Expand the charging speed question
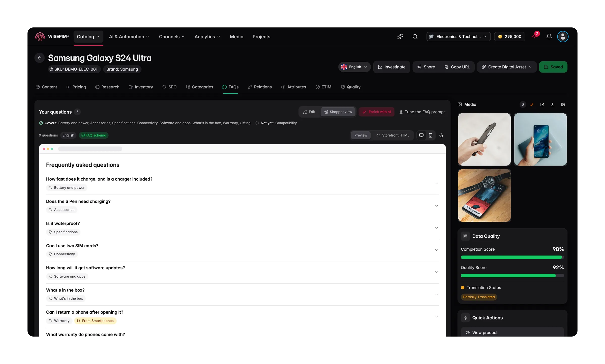This screenshot has width=605, height=364. (242, 184)
